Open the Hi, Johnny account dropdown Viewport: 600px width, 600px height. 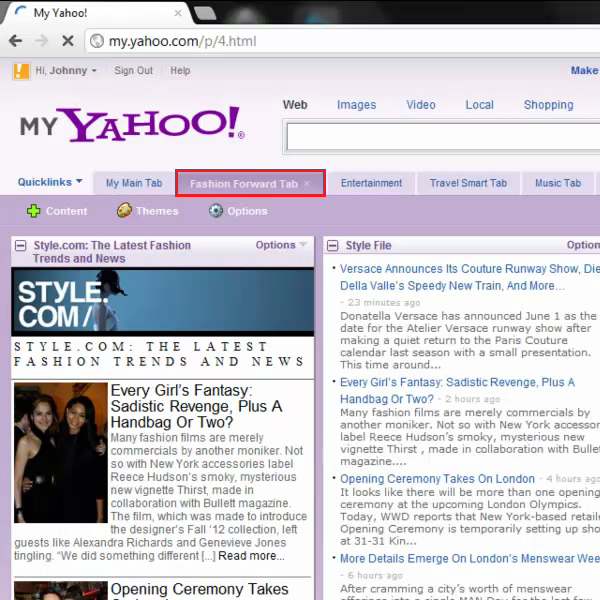(66, 71)
